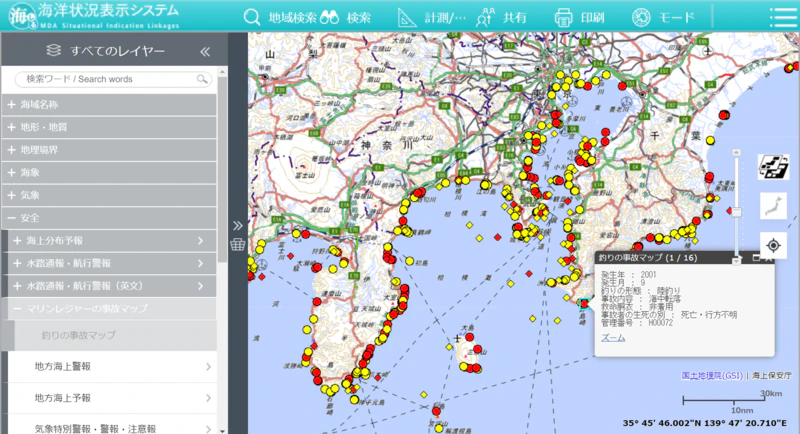The image size is (800, 434).
Task: Open the hamburger list menu at top right
Action: click(783, 17)
